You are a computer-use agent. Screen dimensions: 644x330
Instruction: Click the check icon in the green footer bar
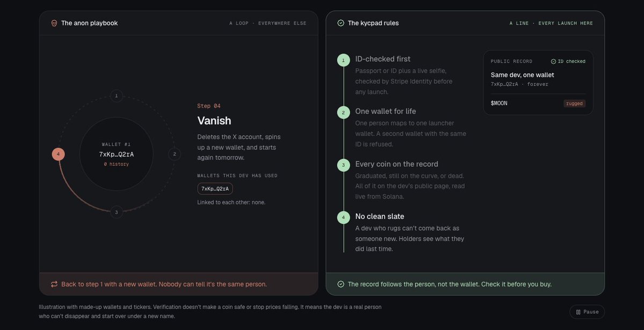341,284
